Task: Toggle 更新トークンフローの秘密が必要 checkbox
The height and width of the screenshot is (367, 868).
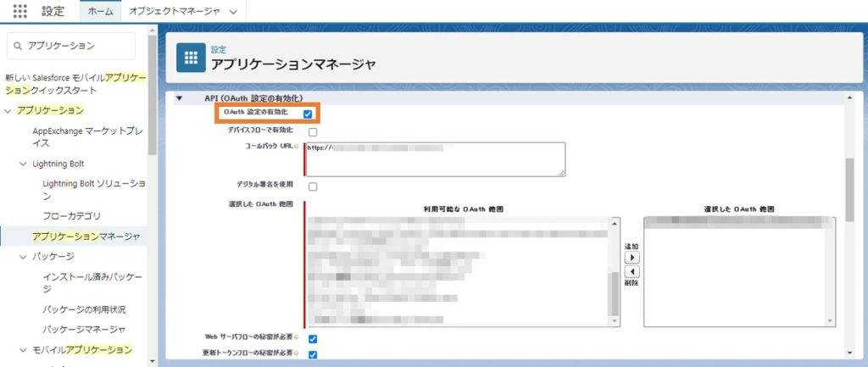Action: point(313,354)
